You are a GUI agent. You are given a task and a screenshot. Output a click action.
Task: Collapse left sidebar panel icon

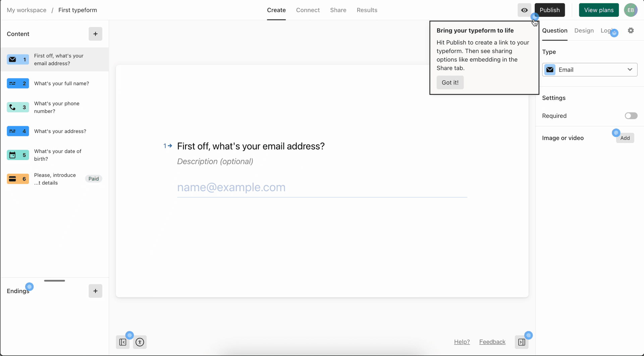pyautogui.click(x=123, y=342)
